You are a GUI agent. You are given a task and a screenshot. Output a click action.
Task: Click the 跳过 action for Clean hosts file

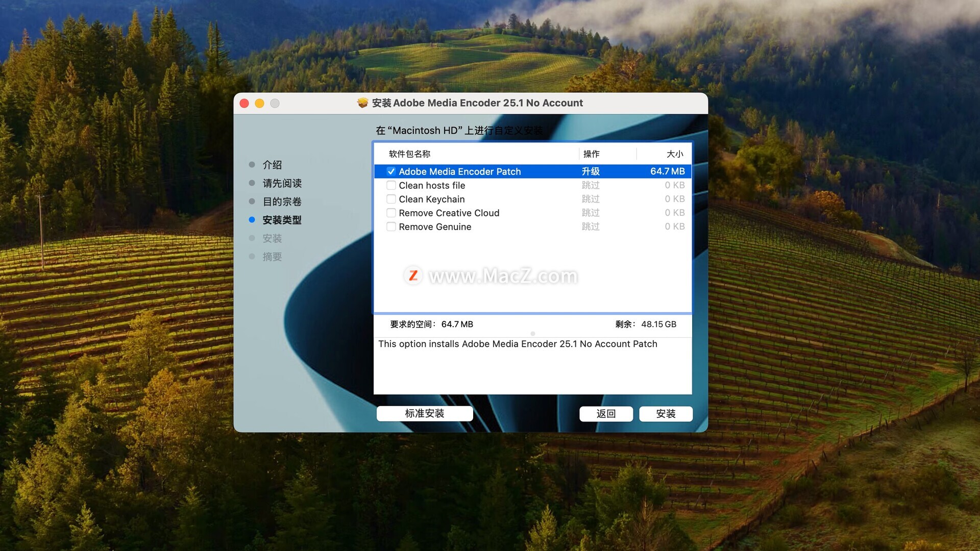[x=591, y=185]
